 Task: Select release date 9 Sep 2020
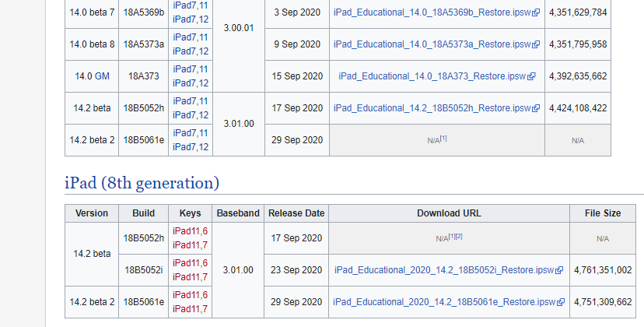click(x=297, y=44)
